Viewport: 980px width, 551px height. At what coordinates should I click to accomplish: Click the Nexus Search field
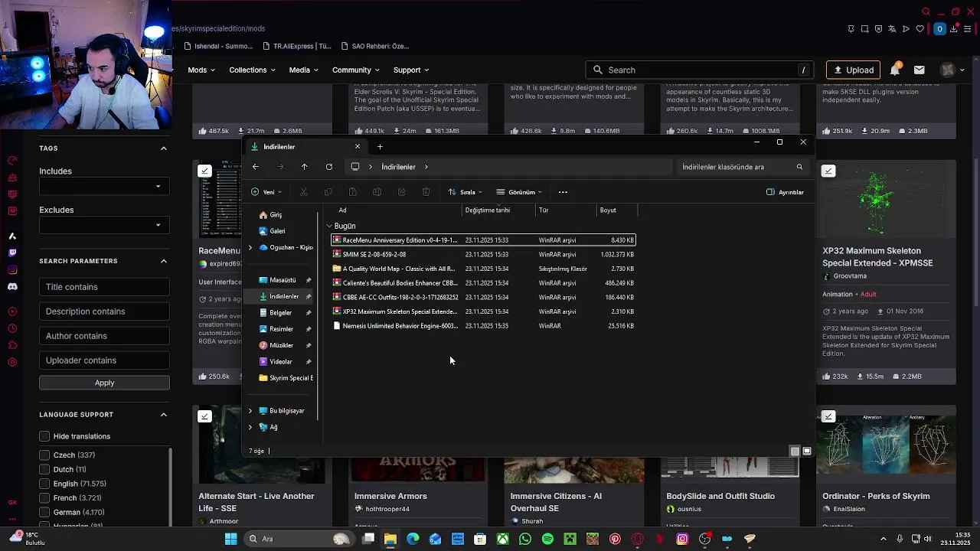(701, 70)
